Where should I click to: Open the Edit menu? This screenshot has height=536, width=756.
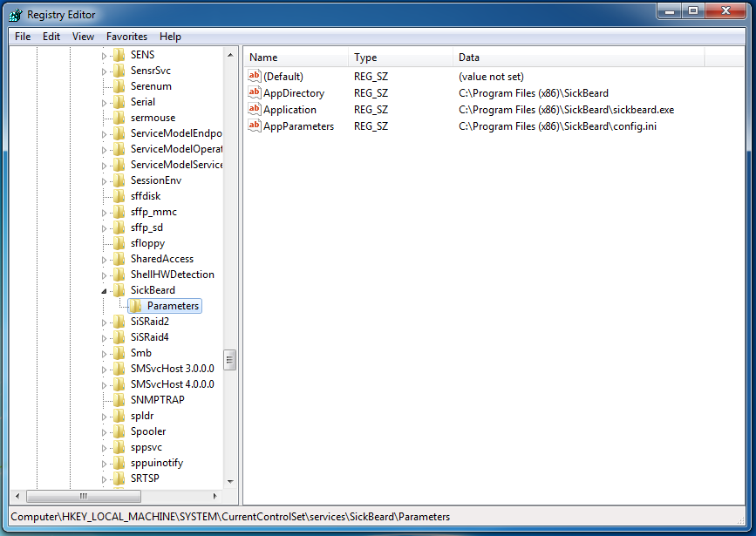coord(51,37)
